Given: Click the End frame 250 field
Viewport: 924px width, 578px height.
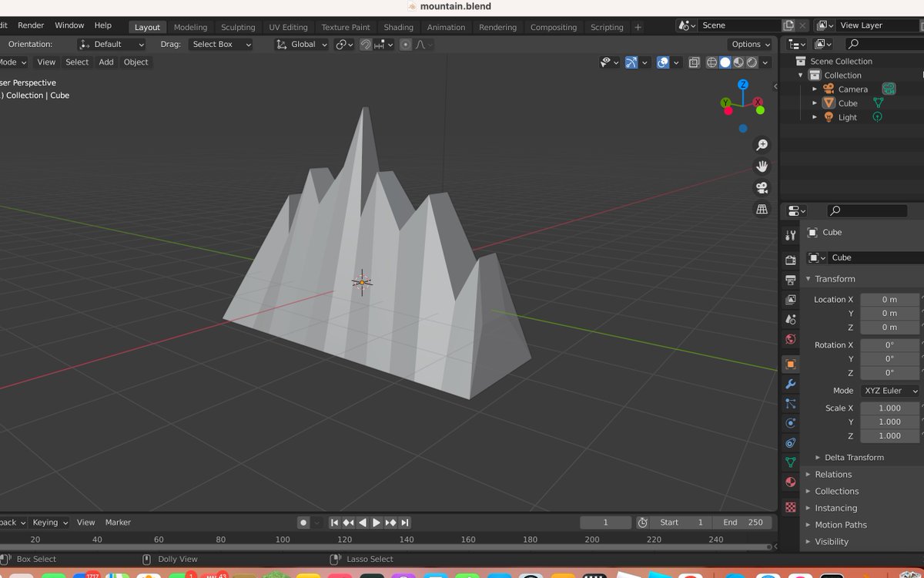Looking at the screenshot, I should point(743,523).
